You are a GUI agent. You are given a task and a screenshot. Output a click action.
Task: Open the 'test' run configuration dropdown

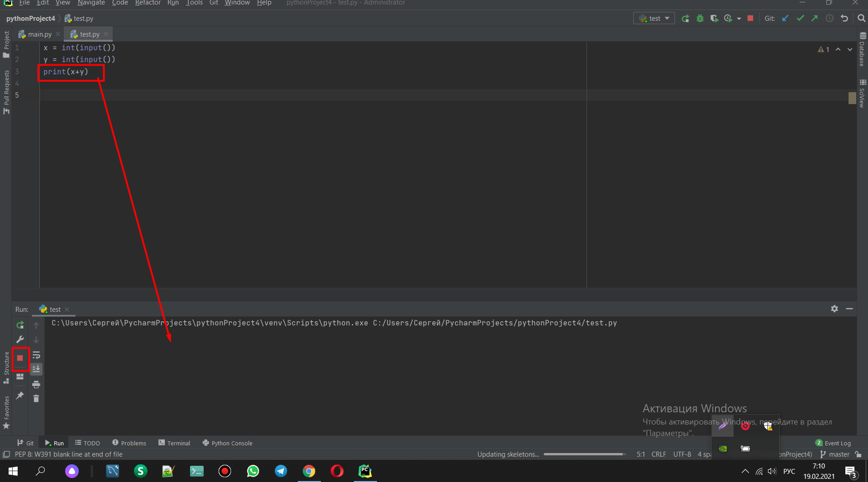tap(654, 19)
